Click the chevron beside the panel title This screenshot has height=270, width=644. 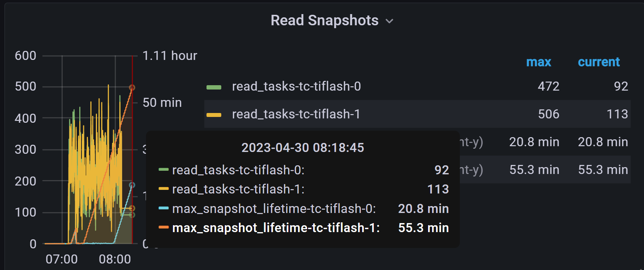[390, 21]
